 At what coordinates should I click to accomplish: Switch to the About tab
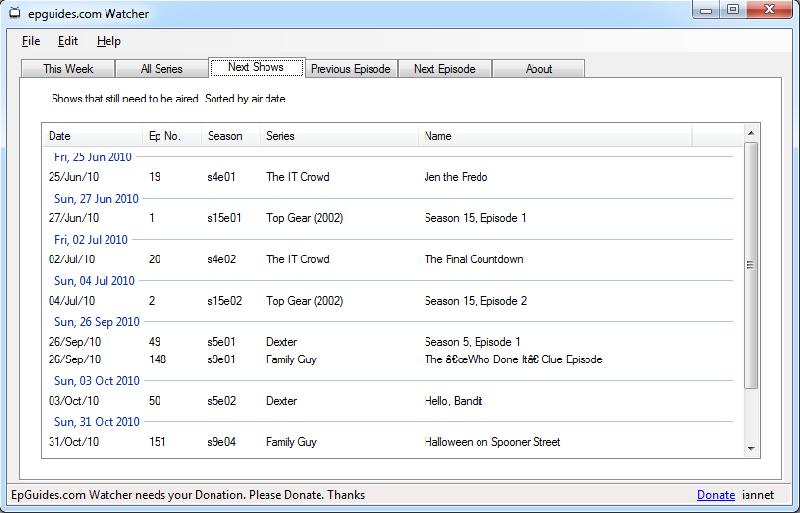click(x=539, y=69)
